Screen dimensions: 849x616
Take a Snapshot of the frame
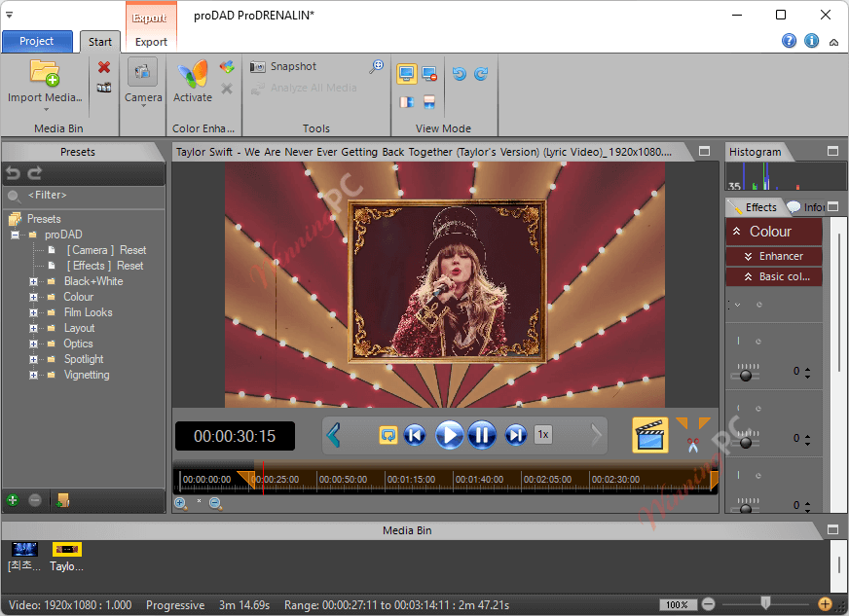(283, 66)
